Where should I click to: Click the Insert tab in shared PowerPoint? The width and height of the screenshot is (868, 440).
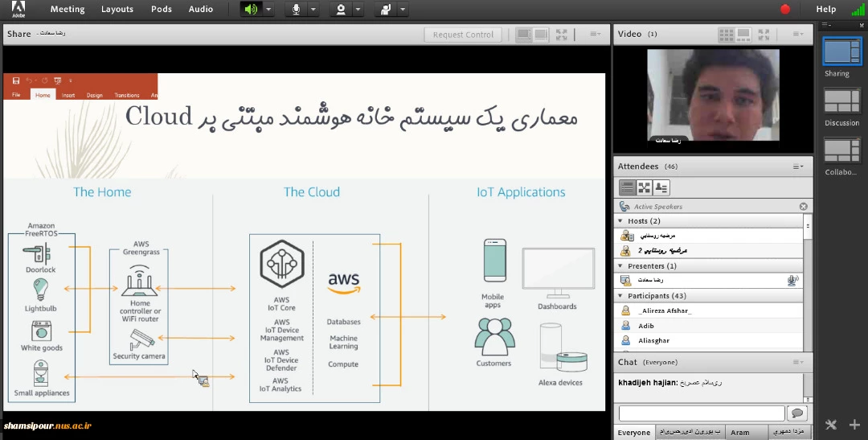(x=68, y=95)
